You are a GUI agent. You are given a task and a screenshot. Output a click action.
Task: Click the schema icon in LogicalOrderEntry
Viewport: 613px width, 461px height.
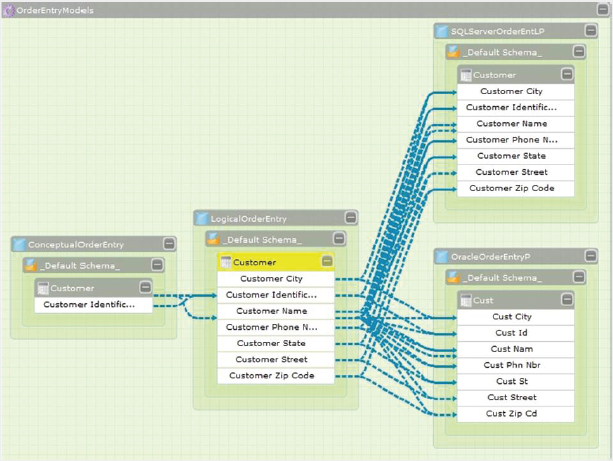pyautogui.click(x=213, y=239)
